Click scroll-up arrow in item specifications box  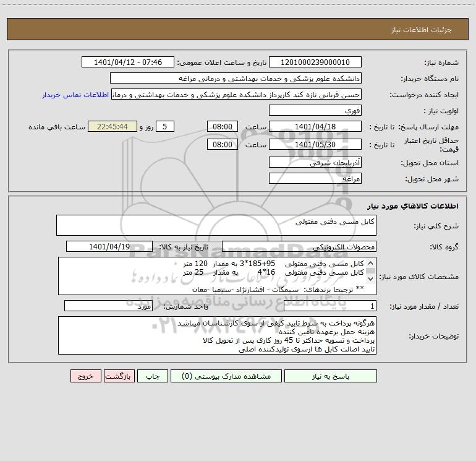point(370,263)
